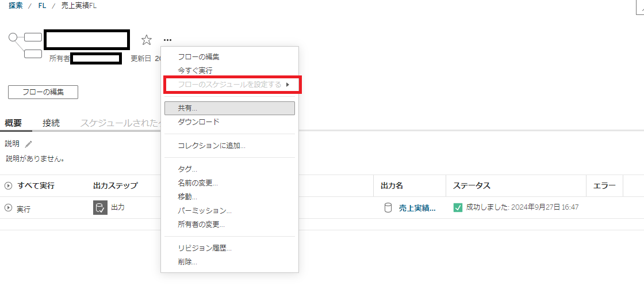
Task: Select 削除... in the menu
Action: tap(229, 262)
